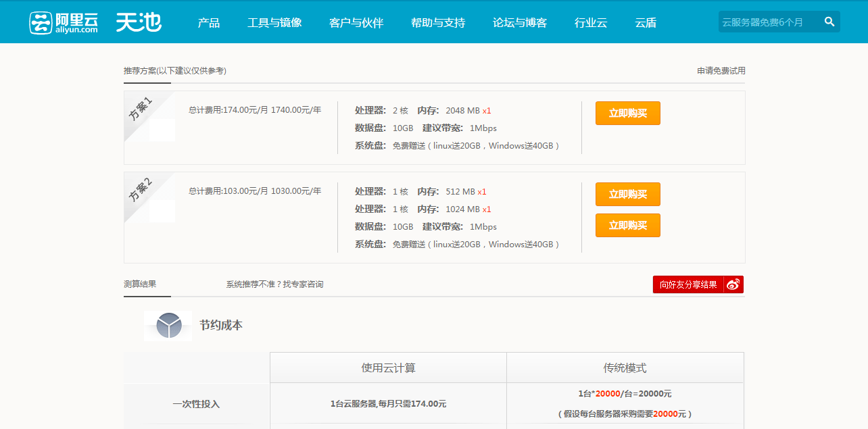The height and width of the screenshot is (429, 868).
Task: Click the 节约成本 pie chart icon
Action: pos(168,326)
